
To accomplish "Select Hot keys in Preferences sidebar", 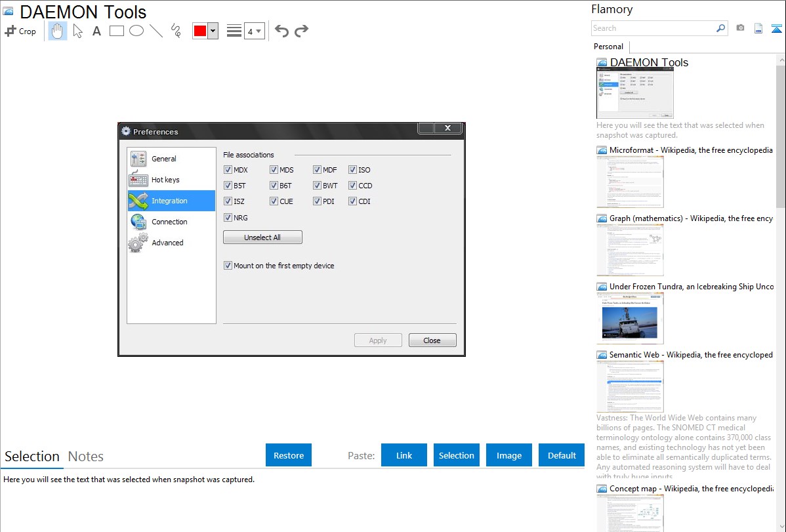I will click(171, 180).
